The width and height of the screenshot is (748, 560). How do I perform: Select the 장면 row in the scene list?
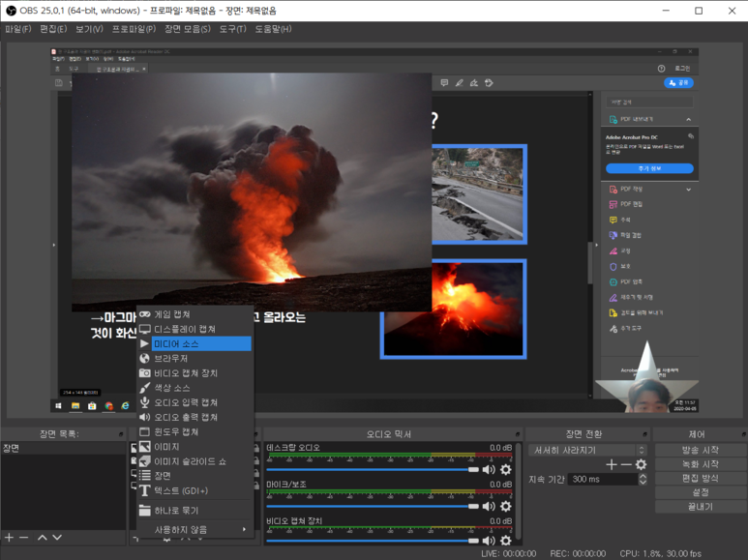(x=63, y=449)
